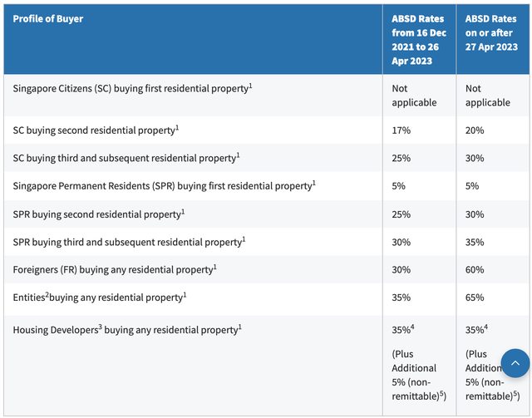Click the 17% rate cell

(x=402, y=130)
